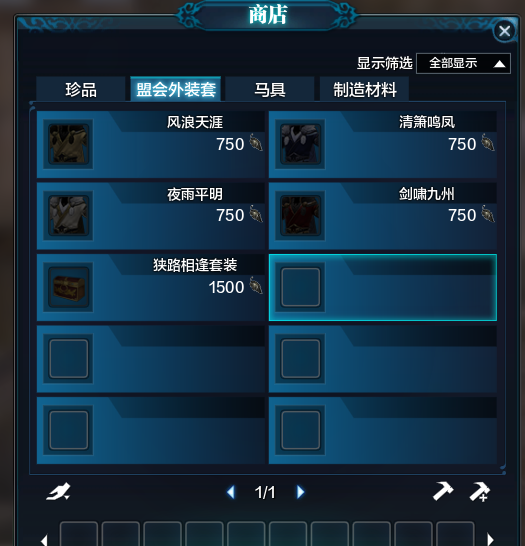Image resolution: width=525 pixels, height=546 pixels.
Task: Select the 风浪天涯 outfit icon
Action: (68, 144)
